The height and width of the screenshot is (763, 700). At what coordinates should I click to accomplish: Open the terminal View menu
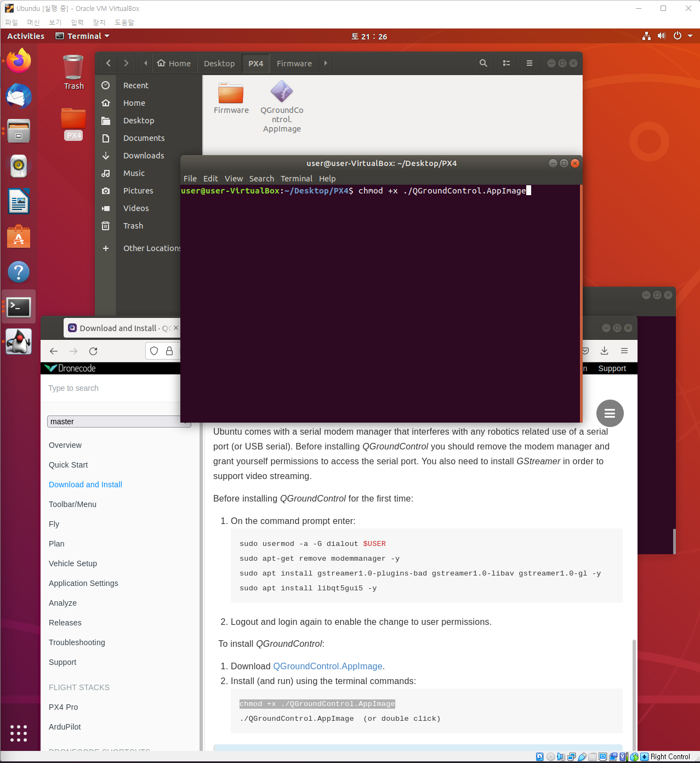point(234,179)
